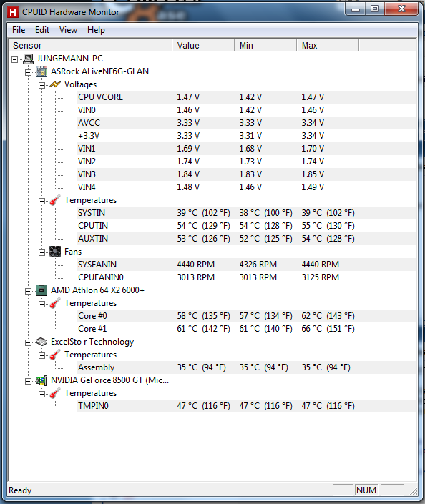Collapse the Fans section
This screenshot has height=504, width=425.
(41, 252)
